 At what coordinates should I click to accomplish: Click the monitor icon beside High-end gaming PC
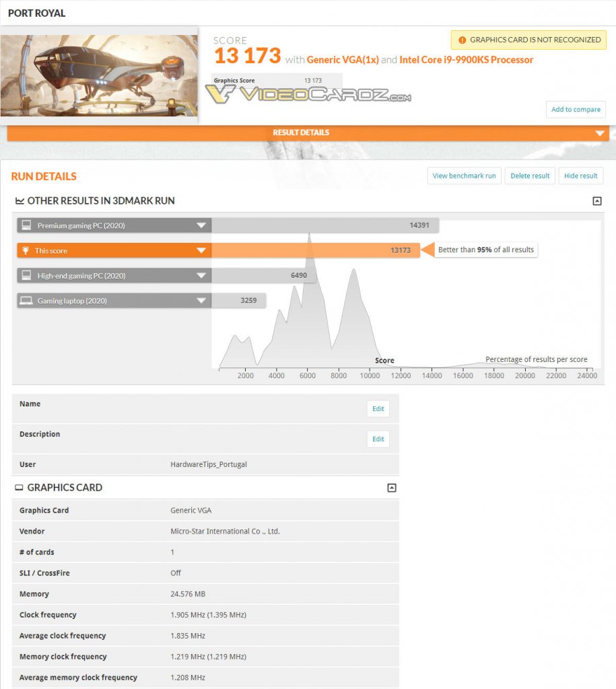pyautogui.click(x=26, y=275)
